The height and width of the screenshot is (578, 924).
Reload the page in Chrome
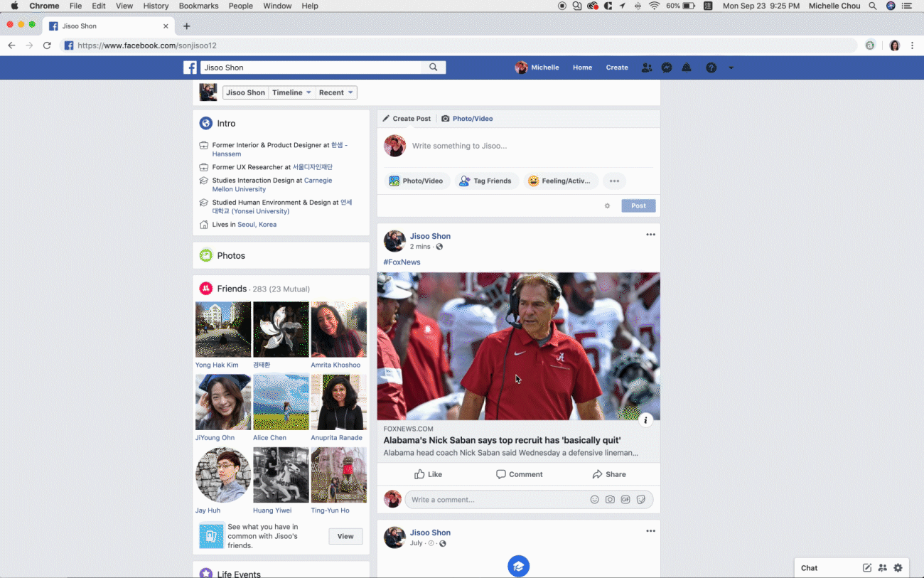47,46
